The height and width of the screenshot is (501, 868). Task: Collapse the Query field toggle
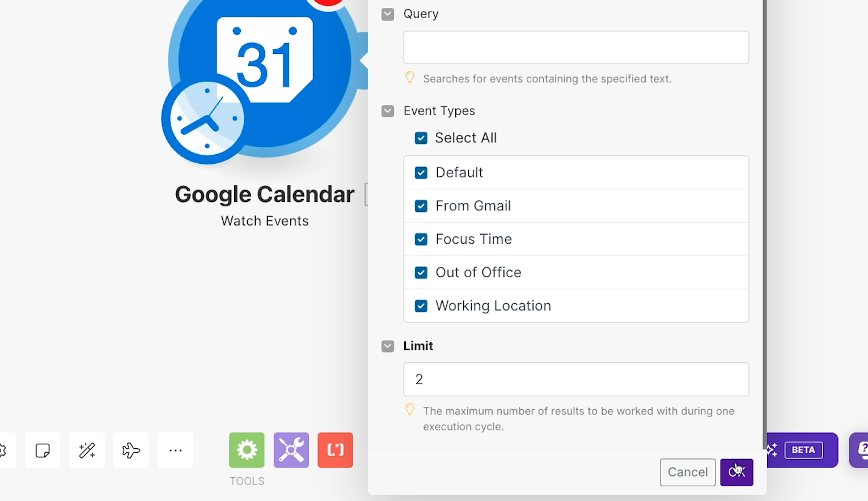pos(388,14)
